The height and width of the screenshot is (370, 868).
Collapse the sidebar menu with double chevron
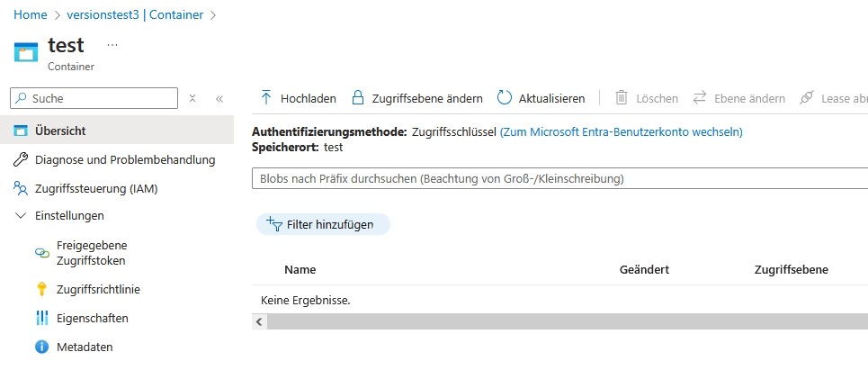point(219,98)
